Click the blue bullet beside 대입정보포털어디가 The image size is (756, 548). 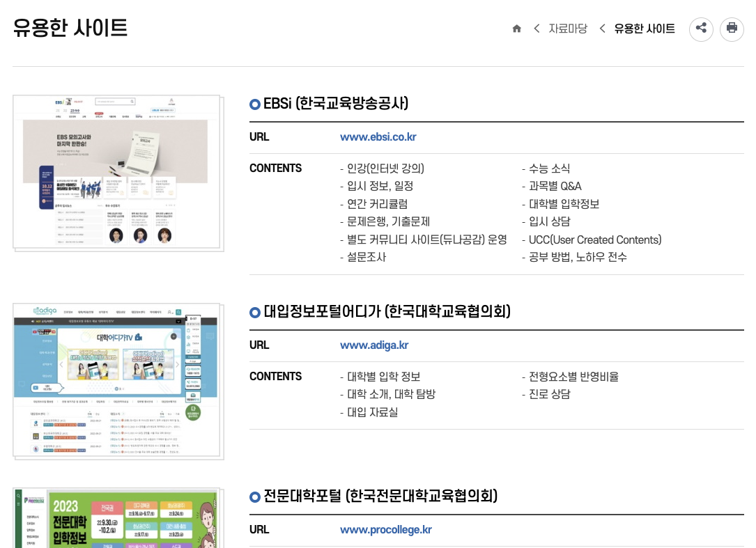(x=254, y=313)
